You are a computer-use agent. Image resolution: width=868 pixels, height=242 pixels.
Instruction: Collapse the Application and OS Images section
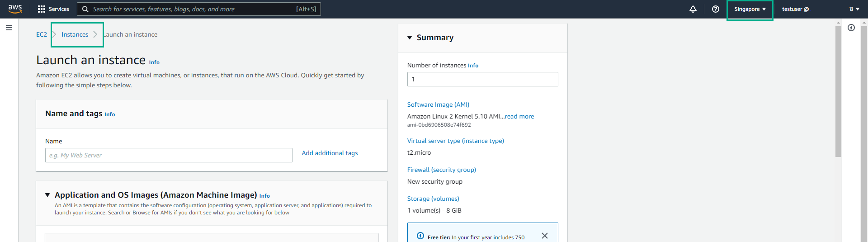tap(47, 195)
